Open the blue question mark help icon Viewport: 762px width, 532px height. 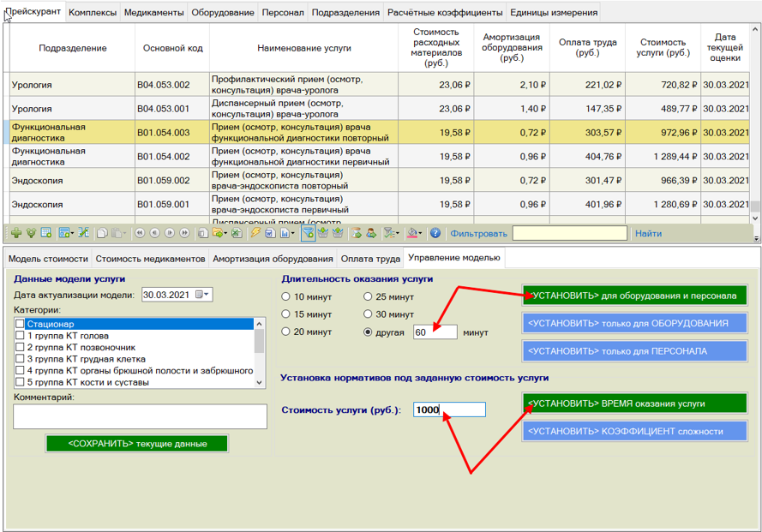tap(435, 233)
